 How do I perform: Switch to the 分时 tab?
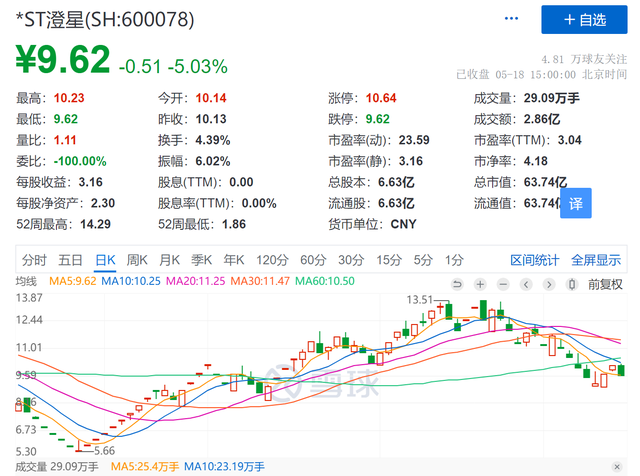(x=34, y=260)
